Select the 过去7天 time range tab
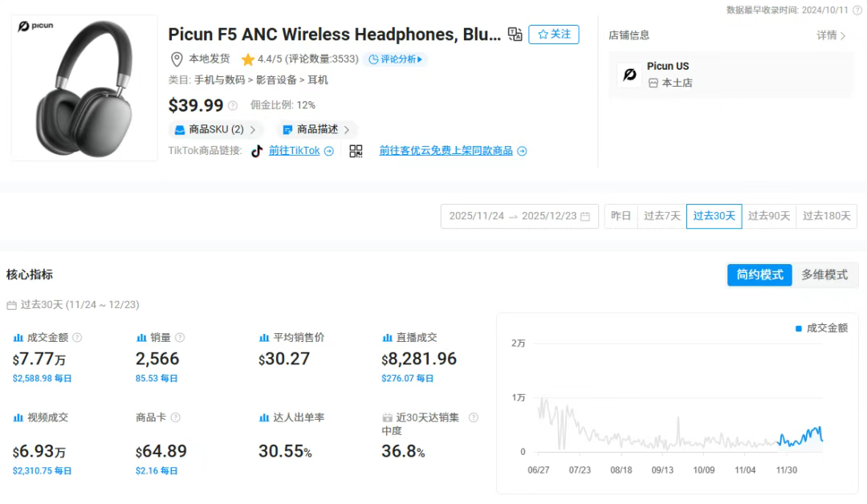Image resolution: width=867 pixels, height=504 pixels. [x=661, y=216]
